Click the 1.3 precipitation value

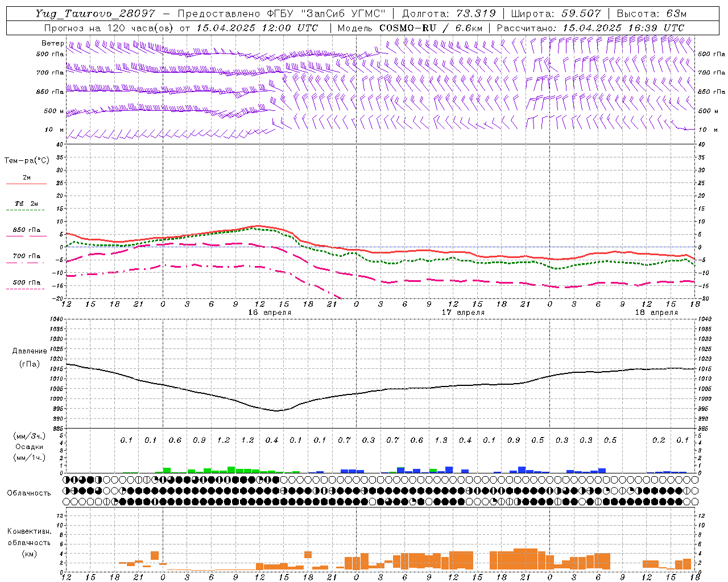click(x=441, y=440)
